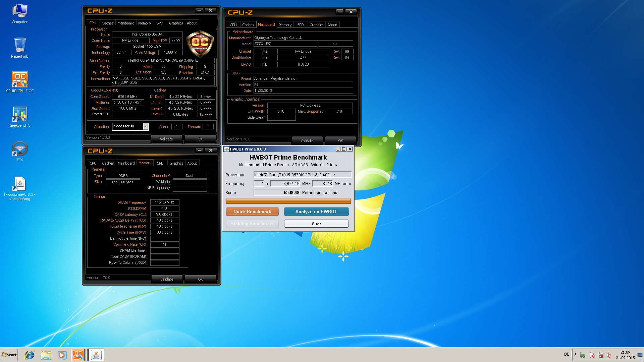Viewport: 644px width, 362px height.
Task: Open Graphics tab in top-left CPU-Z window
Action: point(176,23)
